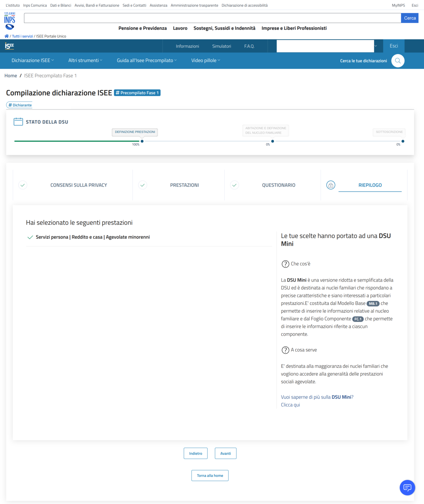
Task: Open the Simulatori menu item
Action: coord(222,46)
